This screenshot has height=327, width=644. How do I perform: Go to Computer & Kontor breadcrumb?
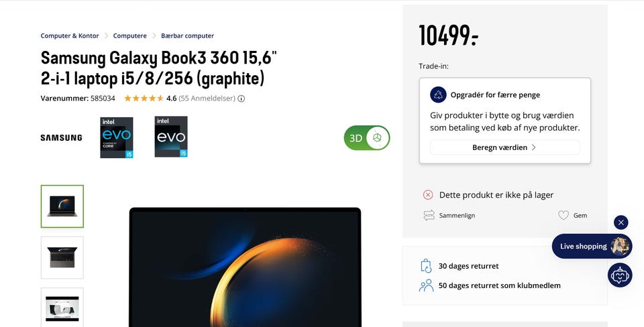point(70,36)
